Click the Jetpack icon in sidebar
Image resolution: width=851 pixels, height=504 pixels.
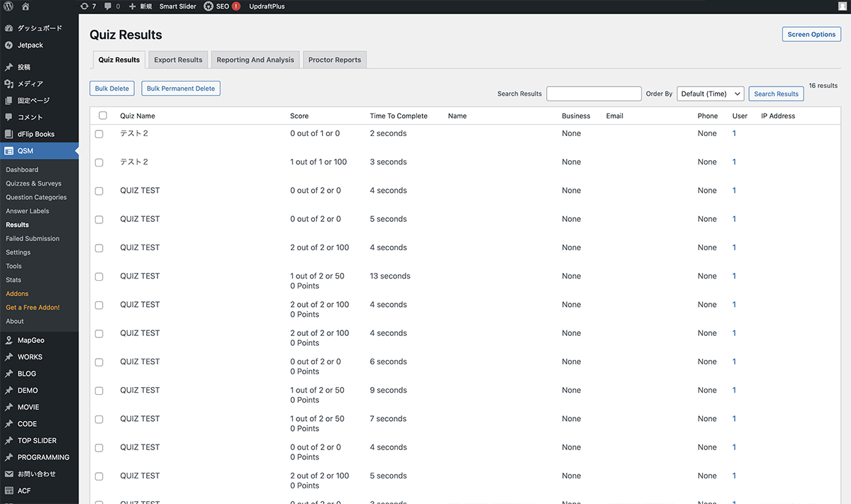tap(9, 45)
